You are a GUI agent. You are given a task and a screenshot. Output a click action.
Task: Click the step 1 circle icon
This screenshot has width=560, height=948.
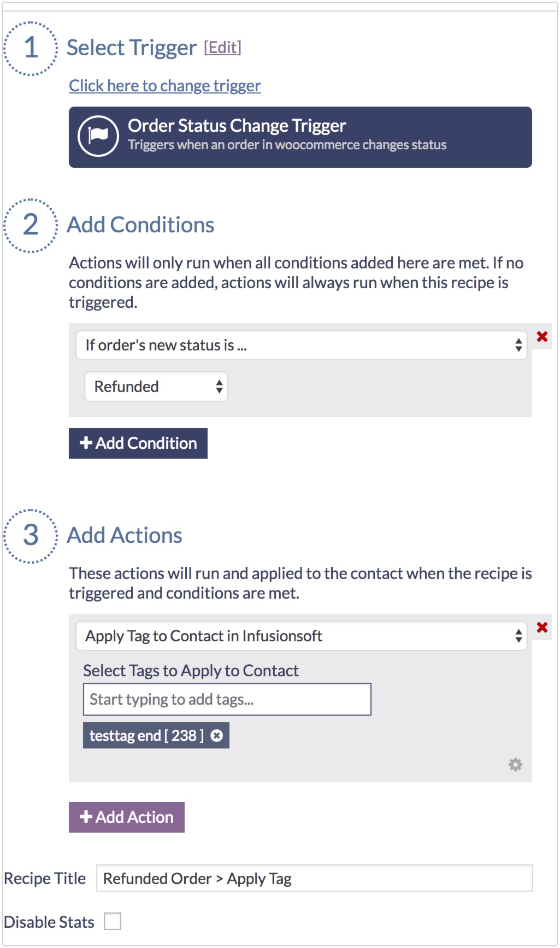[x=31, y=48]
